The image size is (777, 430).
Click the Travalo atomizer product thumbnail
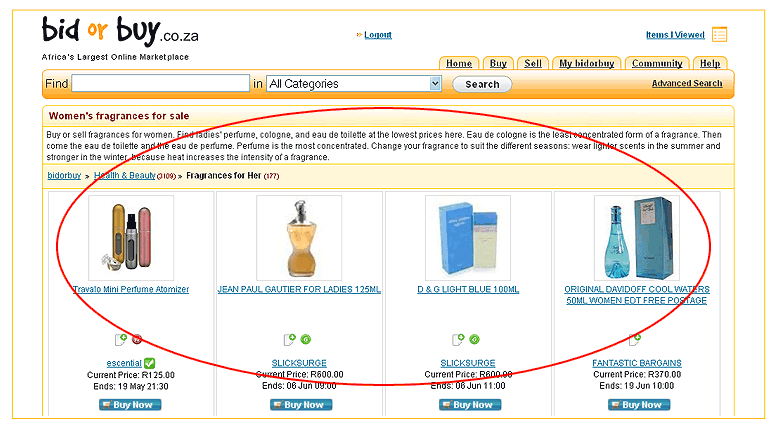(x=131, y=238)
